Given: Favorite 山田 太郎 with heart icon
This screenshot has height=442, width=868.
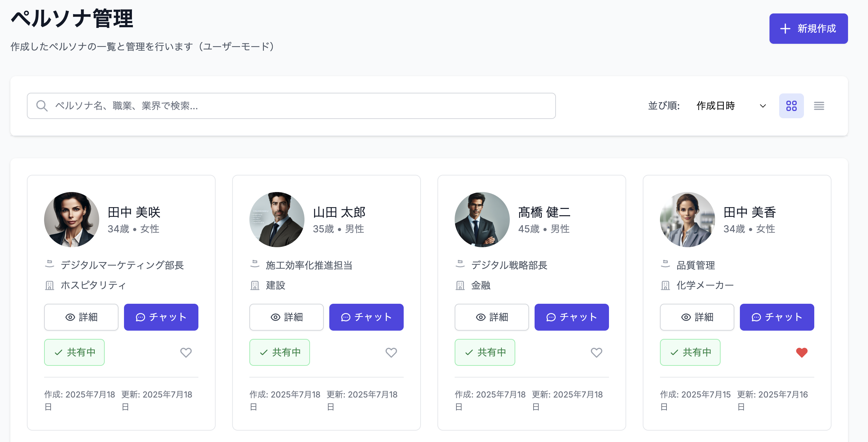Looking at the screenshot, I should click(x=391, y=352).
